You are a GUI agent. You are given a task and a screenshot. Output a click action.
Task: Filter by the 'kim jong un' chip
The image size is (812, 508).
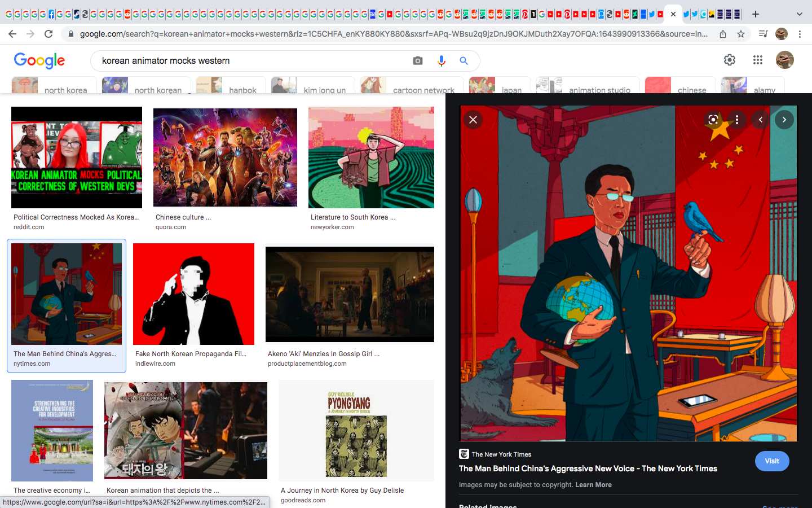313,85
